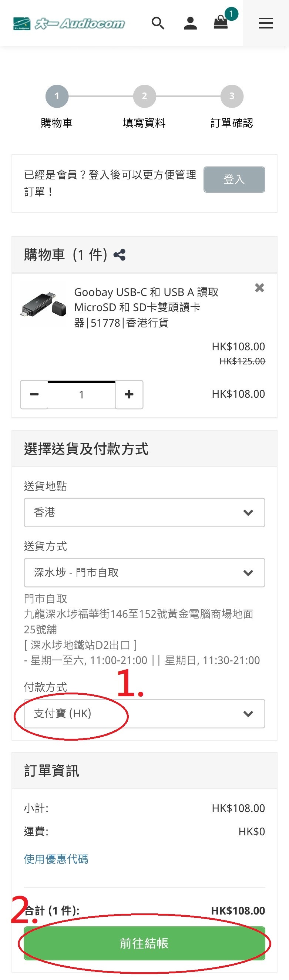
Task: Select step 2 填寫資料 circle
Action: pos(144,96)
